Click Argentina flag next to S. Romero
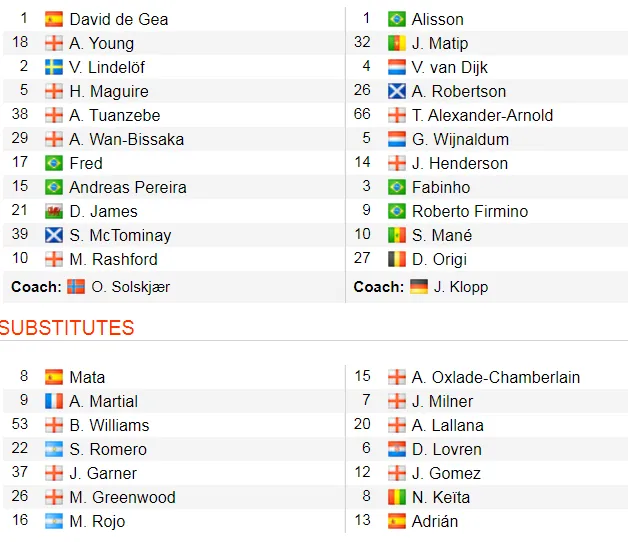Screen dimensions: 628x542 click(x=54, y=449)
